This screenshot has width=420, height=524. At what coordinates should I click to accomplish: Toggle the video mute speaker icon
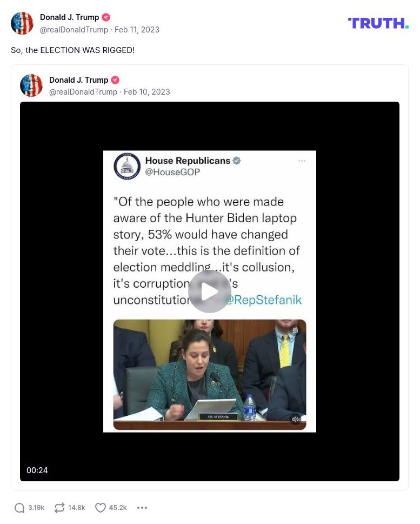pyautogui.click(x=295, y=419)
